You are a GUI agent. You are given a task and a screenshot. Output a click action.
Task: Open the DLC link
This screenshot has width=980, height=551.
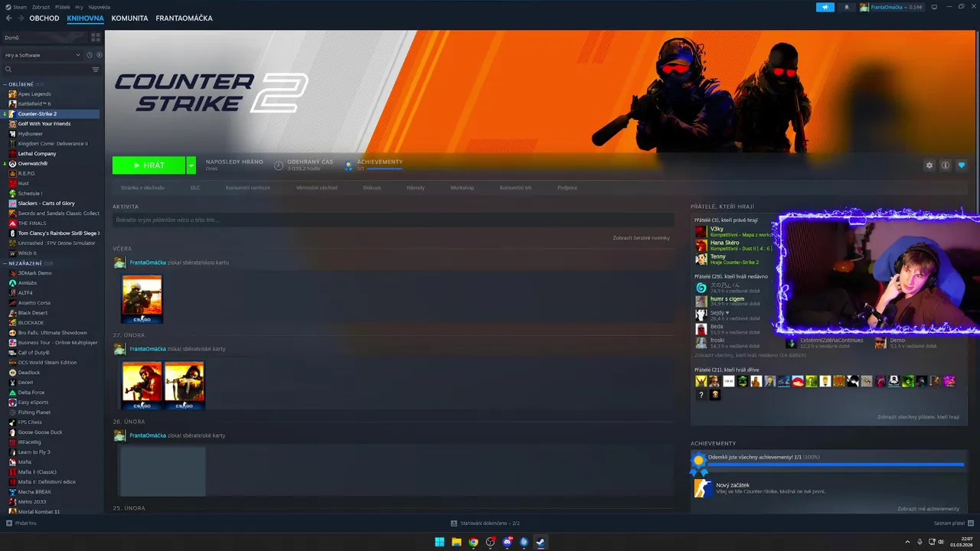[195, 187]
